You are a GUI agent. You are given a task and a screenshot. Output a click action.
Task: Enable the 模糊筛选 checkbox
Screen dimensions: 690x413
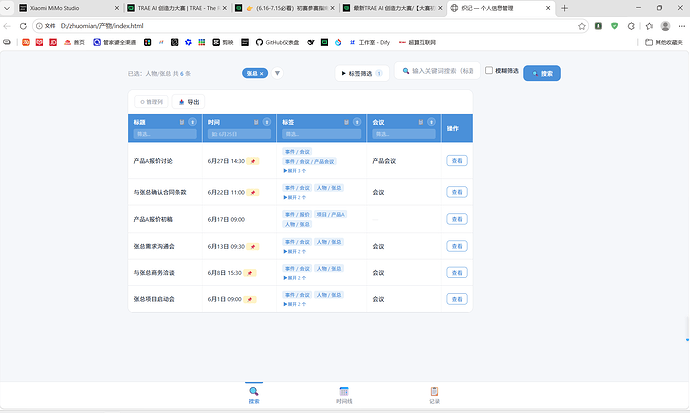[488, 70]
